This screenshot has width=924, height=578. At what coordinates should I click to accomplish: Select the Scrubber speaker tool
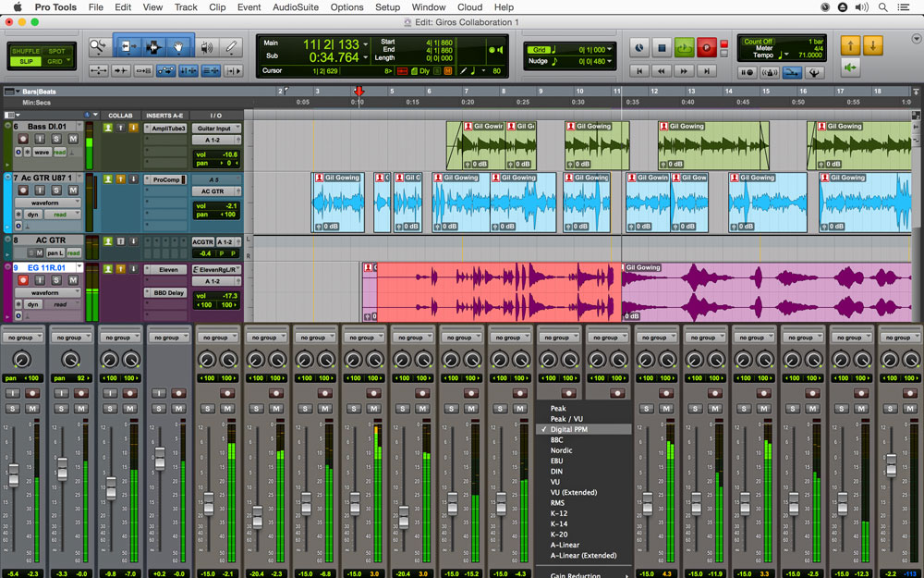pyautogui.click(x=206, y=46)
